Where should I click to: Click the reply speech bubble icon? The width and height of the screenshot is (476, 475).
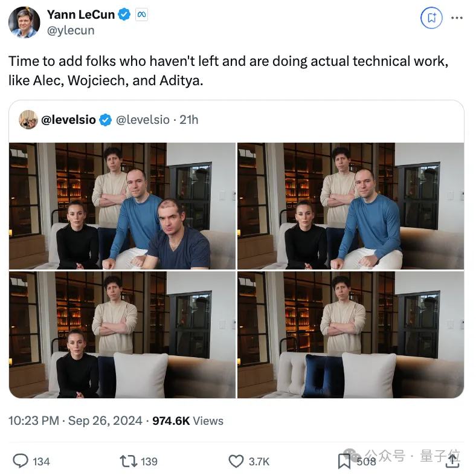tap(21, 461)
